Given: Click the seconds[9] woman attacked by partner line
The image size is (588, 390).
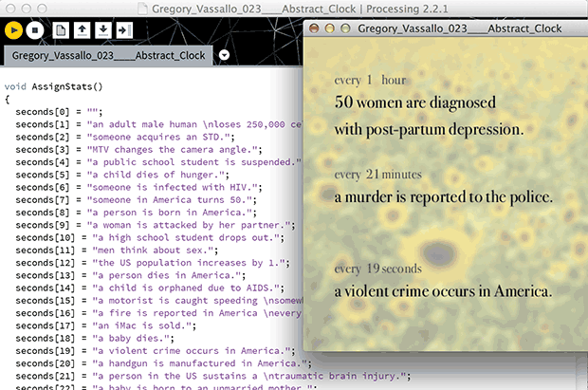Looking at the screenshot, I should (156, 225).
